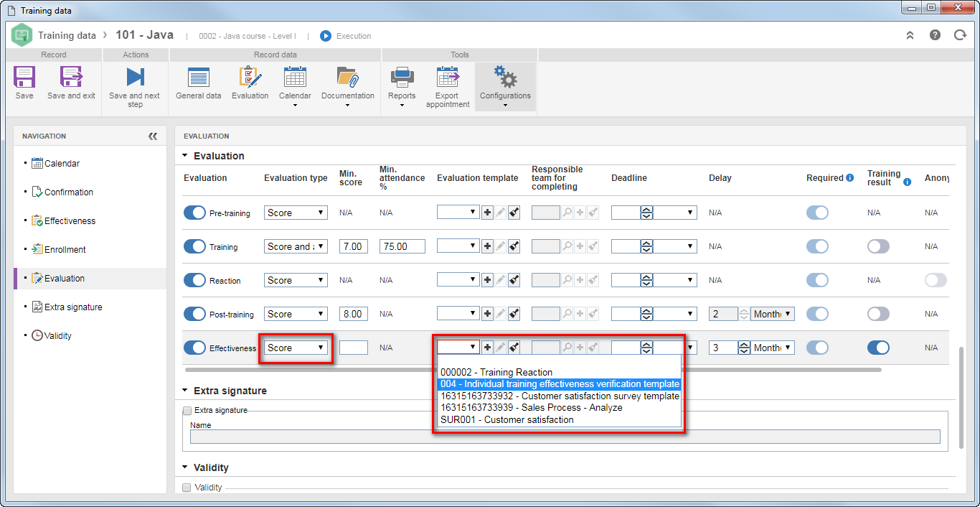Collapse the Extra signature section

pyautogui.click(x=185, y=391)
